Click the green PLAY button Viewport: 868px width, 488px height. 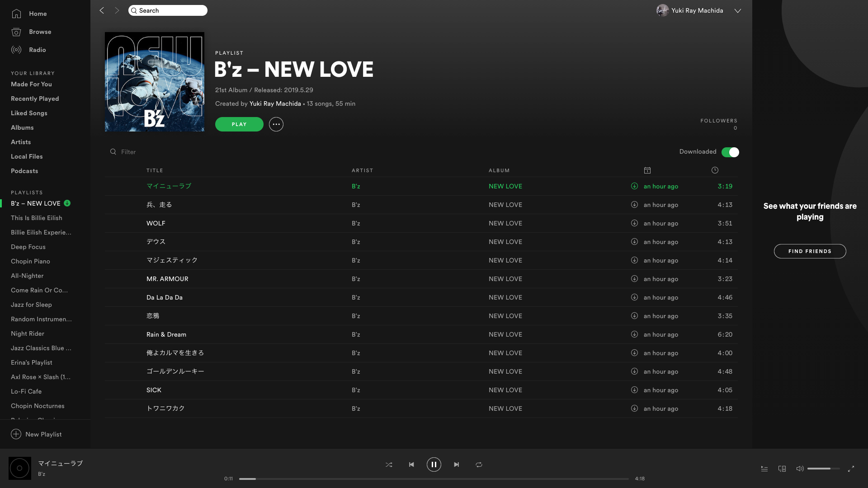point(239,124)
